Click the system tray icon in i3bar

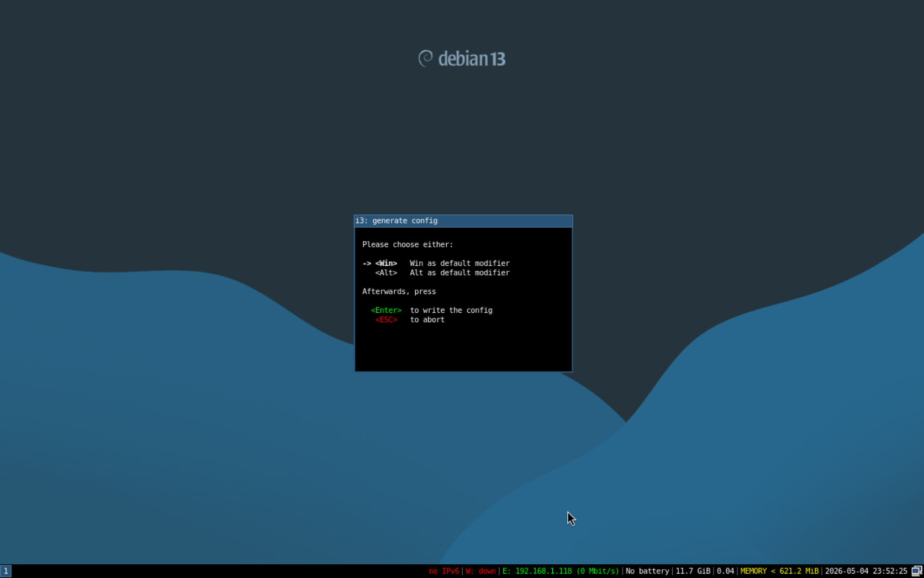tap(917, 571)
